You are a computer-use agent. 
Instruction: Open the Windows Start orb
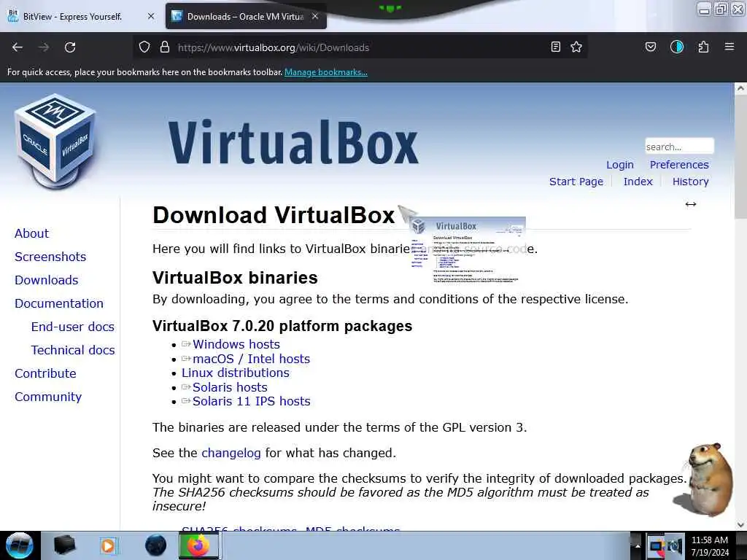click(20, 545)
